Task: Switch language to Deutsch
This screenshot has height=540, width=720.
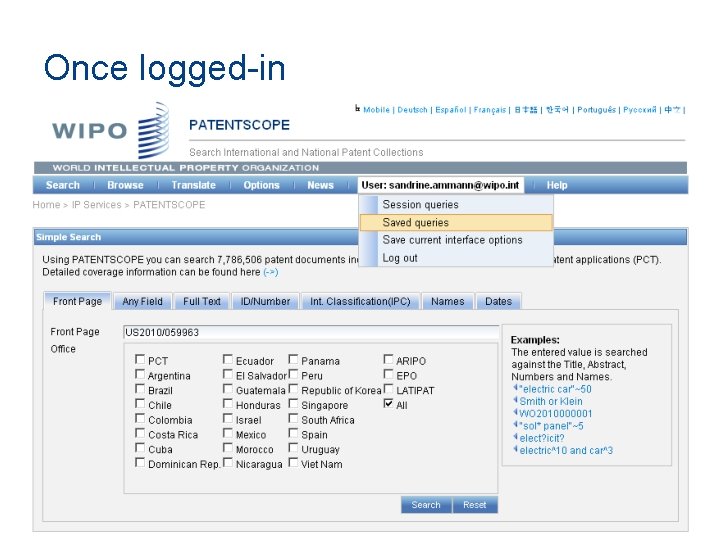Action: point(412,110)
